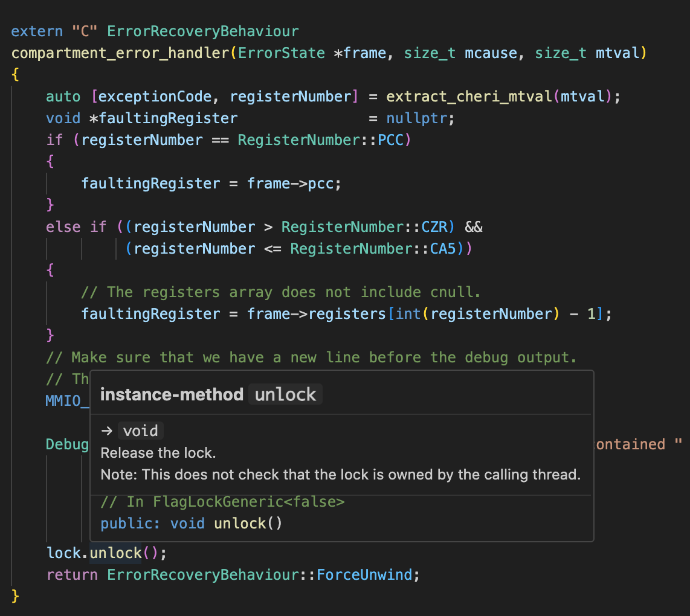Click the mtval parameter in function signature

(617, 53)
